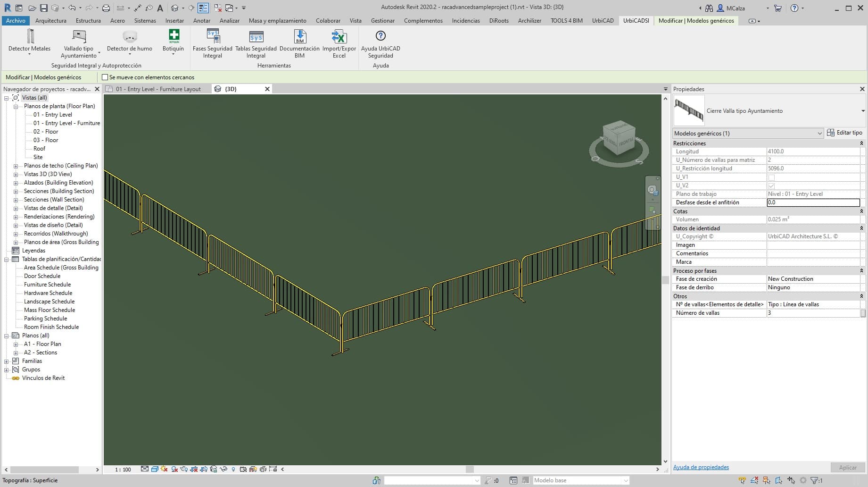This screenshot has width=868, height=487.
Task: Click the 3D view horizontal scrollbar thumb
Action: pyautogui.click(x=470, y=469)
